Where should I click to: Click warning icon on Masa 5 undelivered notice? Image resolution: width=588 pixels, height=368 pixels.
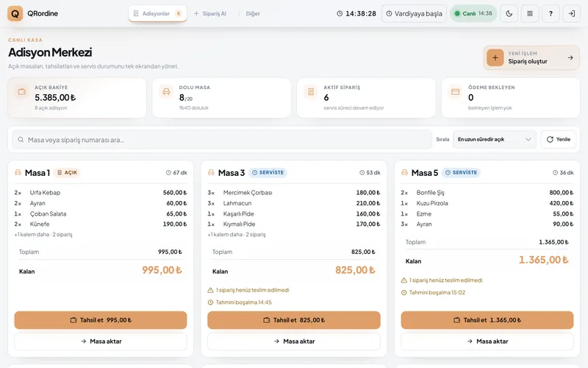(x=404, y=280)
